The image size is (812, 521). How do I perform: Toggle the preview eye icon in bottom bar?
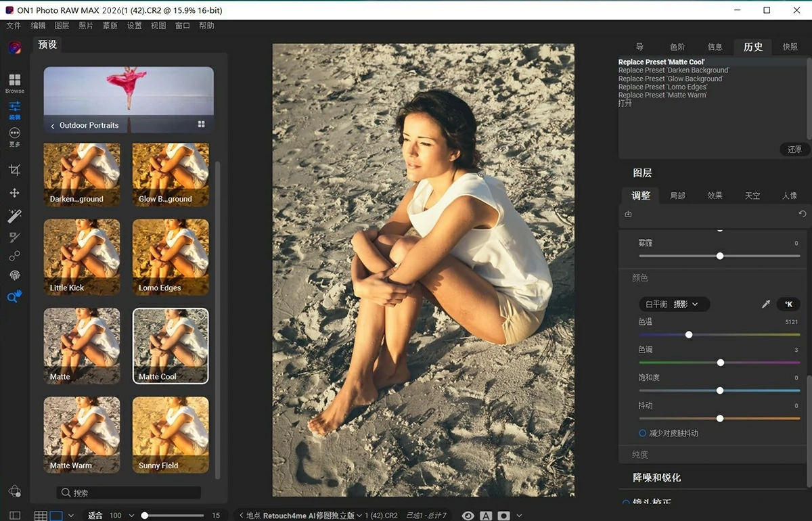(468, 515)
